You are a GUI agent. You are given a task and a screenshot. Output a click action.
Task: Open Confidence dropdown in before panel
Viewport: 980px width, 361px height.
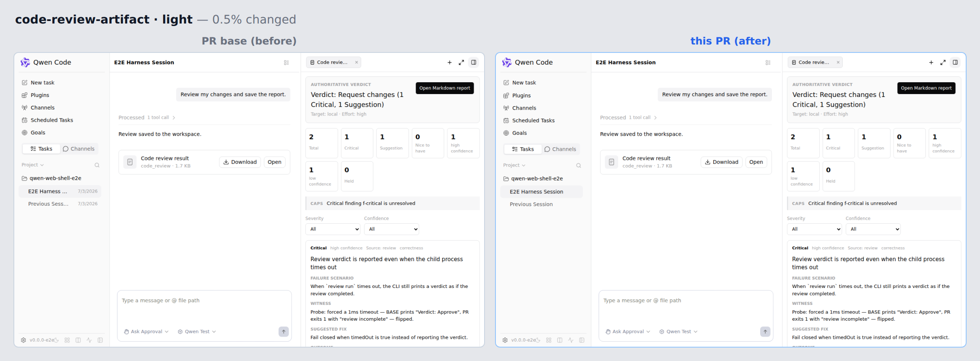click(391, 229)
